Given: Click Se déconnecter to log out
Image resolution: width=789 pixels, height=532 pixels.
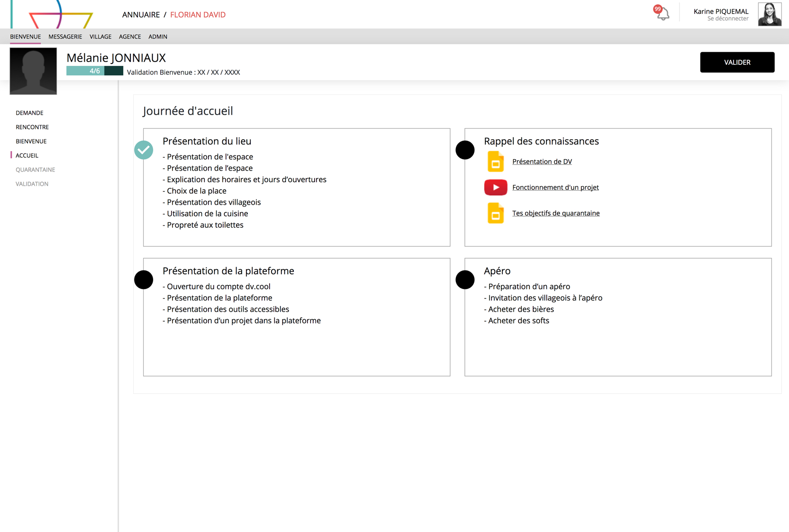Looking at the screenshot, I should coord(727,19).
